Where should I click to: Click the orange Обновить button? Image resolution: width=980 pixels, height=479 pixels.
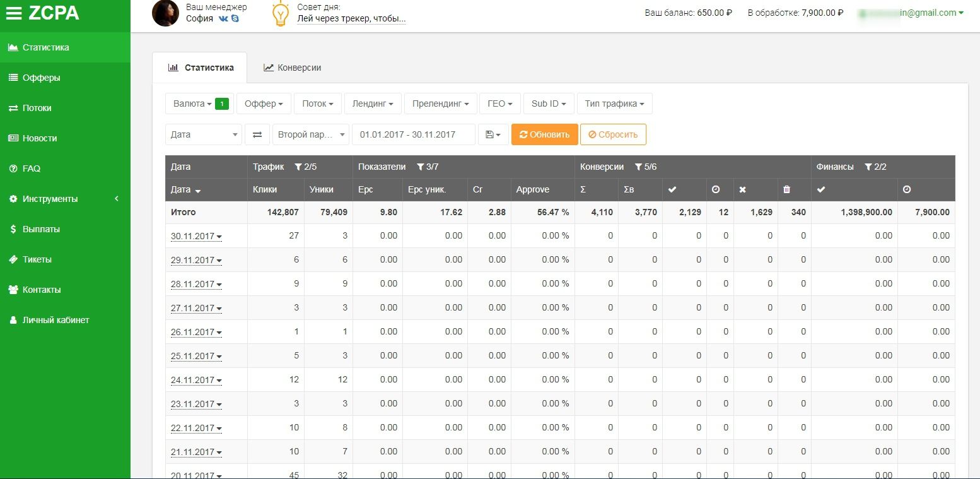[544, 134]
